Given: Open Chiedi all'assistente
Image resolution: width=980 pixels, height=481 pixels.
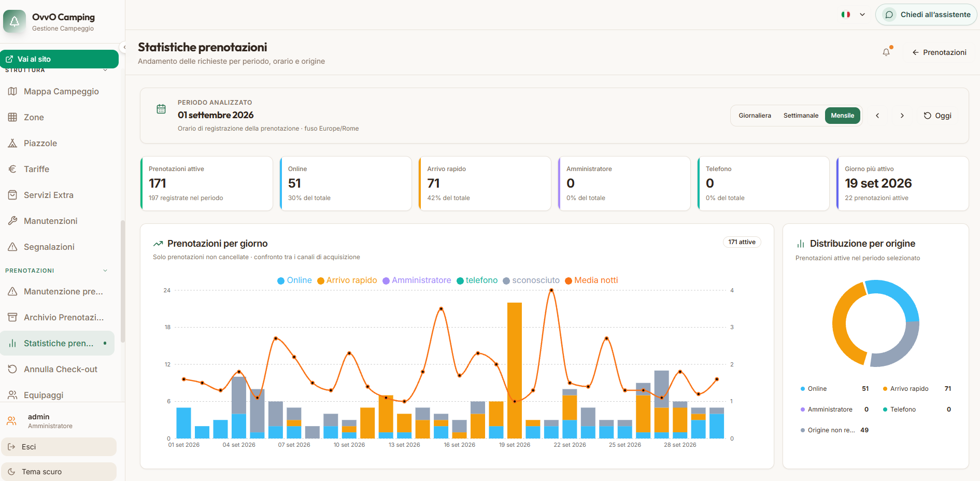Looking at the screenshot, I should pos(926,15).
